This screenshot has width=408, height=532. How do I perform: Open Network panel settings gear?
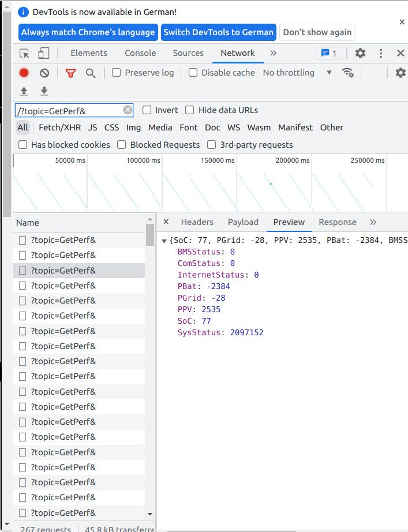400,73
